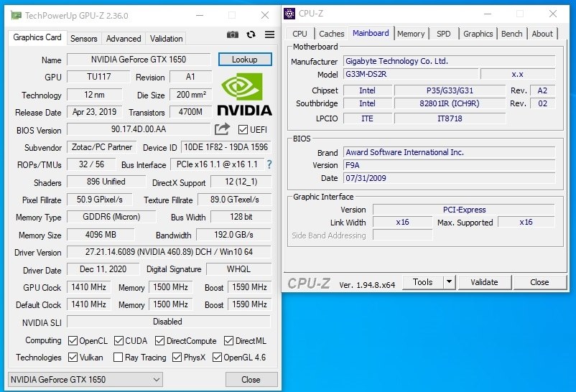Image resolution: width=576 pixels, height=392 pixels.
Task: Click the bus interface question mark
Action: tap(269, 164)
